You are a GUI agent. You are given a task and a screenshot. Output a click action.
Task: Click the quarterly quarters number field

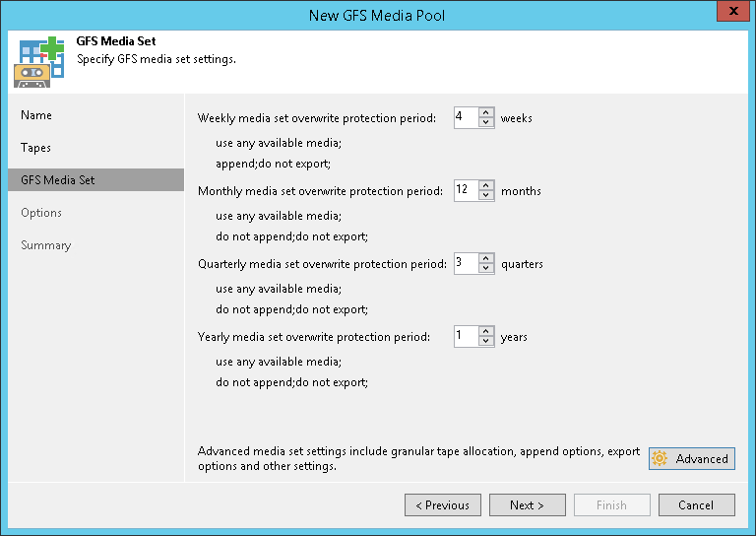coord(466,264)
